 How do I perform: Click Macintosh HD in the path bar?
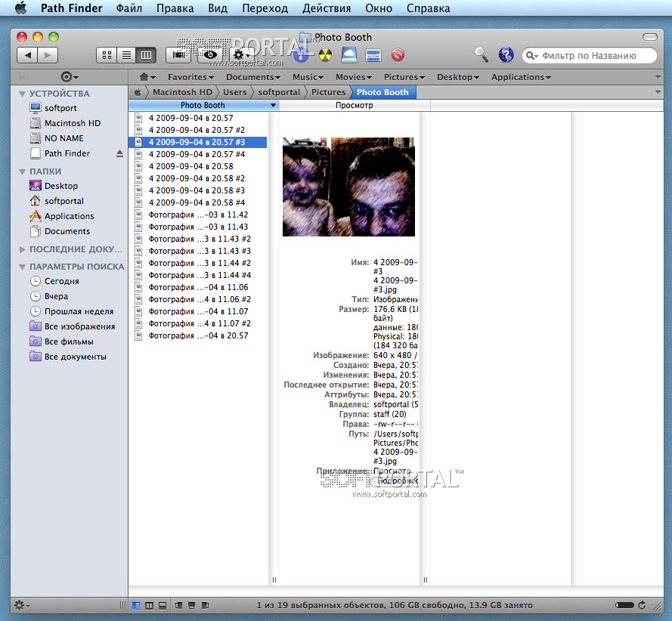pyautogui.click(x=182, y=92)
